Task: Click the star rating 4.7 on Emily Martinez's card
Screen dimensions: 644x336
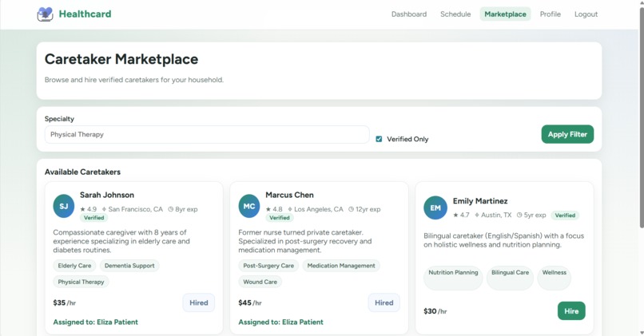Action: (x=461, y=215)
